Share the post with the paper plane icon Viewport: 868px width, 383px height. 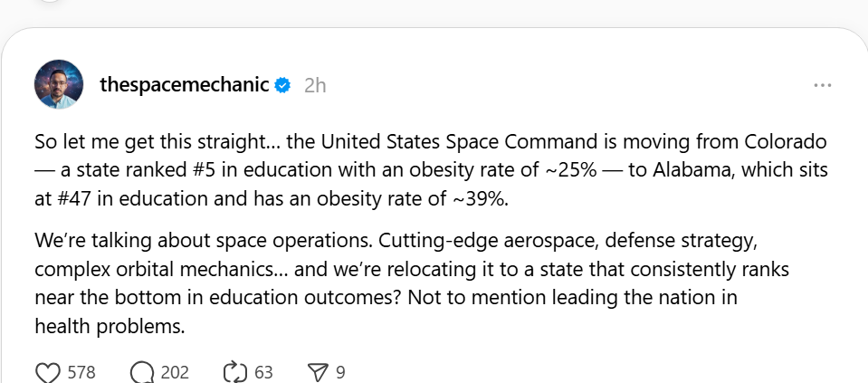[318, 372]
